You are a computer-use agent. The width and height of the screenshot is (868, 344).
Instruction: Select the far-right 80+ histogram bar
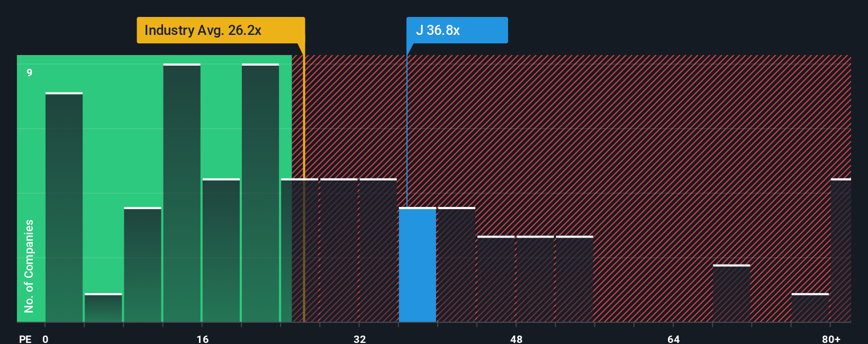coord(841,250)
